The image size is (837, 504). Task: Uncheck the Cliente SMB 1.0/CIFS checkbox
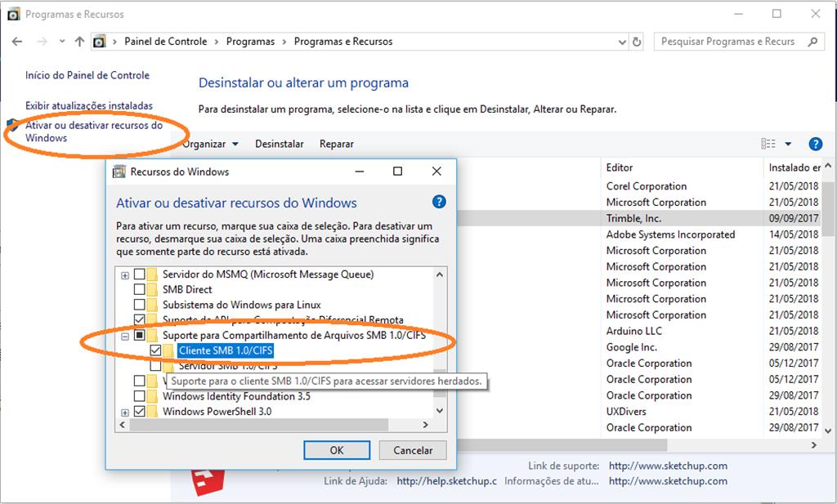155,350
